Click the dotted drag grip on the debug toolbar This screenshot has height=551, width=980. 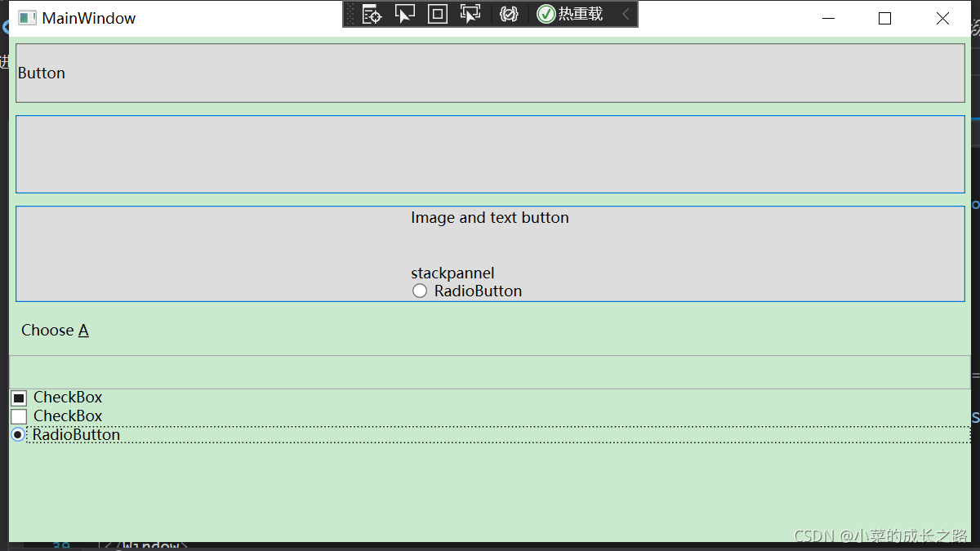click(351, 14)
